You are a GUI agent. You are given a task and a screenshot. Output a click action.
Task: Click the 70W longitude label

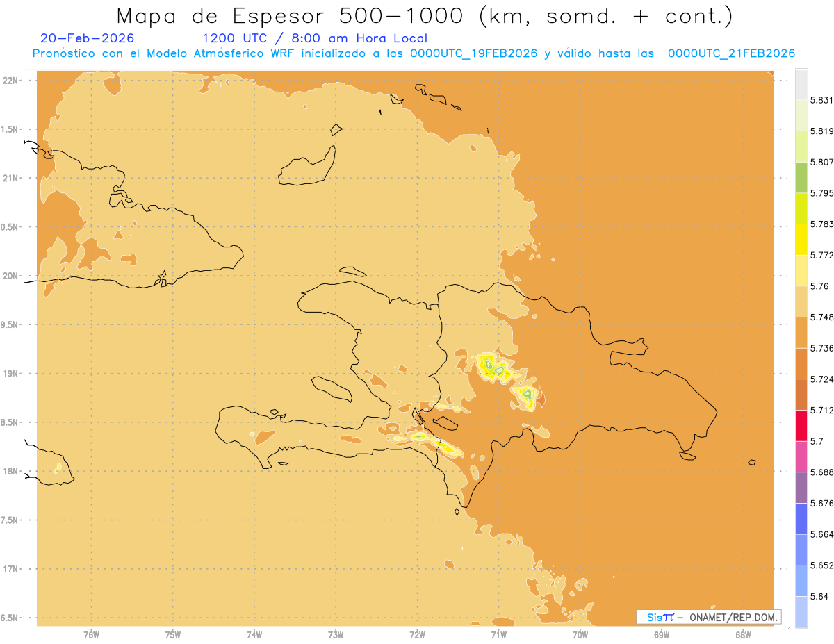tap(580, 634)
